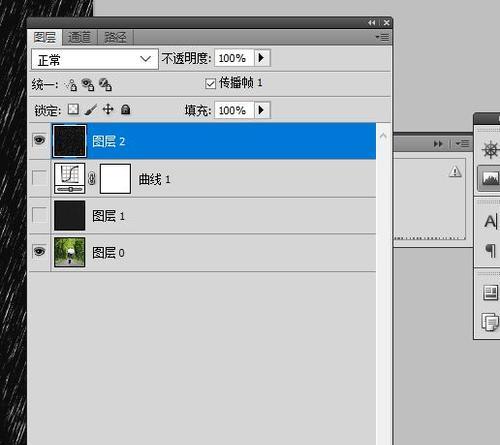Open the 填充 fill slider arrow
The image size is (500, 445).
pos(262,110)
